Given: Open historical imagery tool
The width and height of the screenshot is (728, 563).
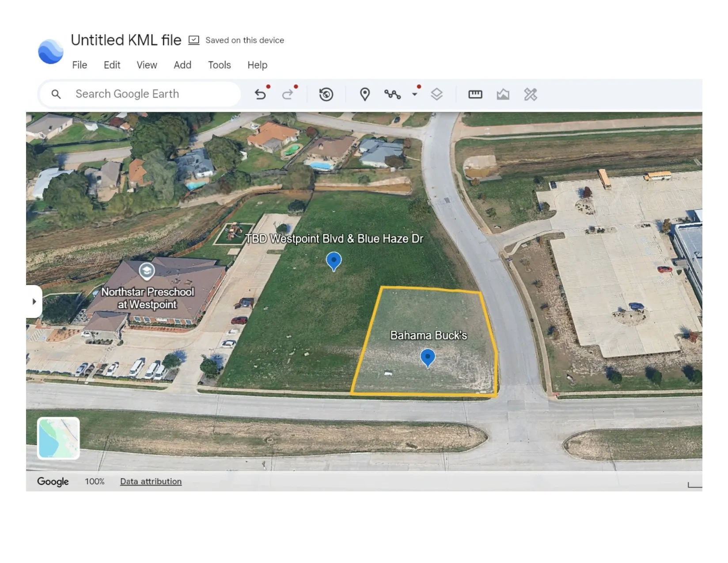Looking at the screenshot, I should click(326, 94).
